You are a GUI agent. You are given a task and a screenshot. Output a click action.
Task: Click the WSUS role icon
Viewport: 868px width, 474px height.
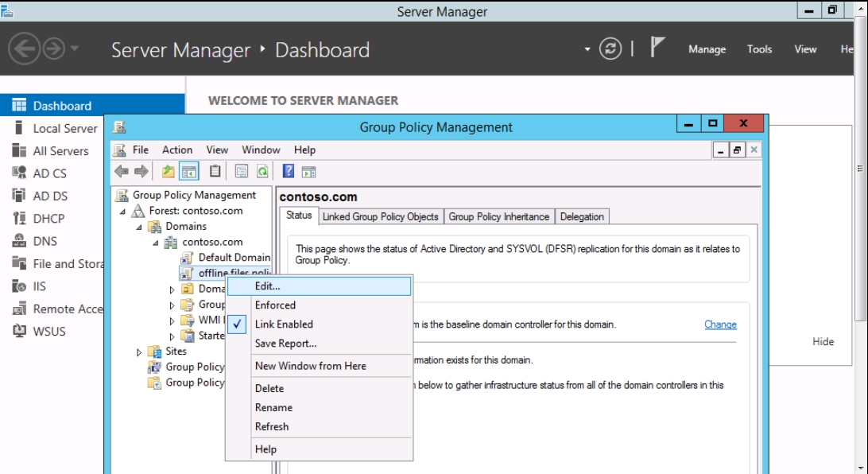tap(19, 331)
